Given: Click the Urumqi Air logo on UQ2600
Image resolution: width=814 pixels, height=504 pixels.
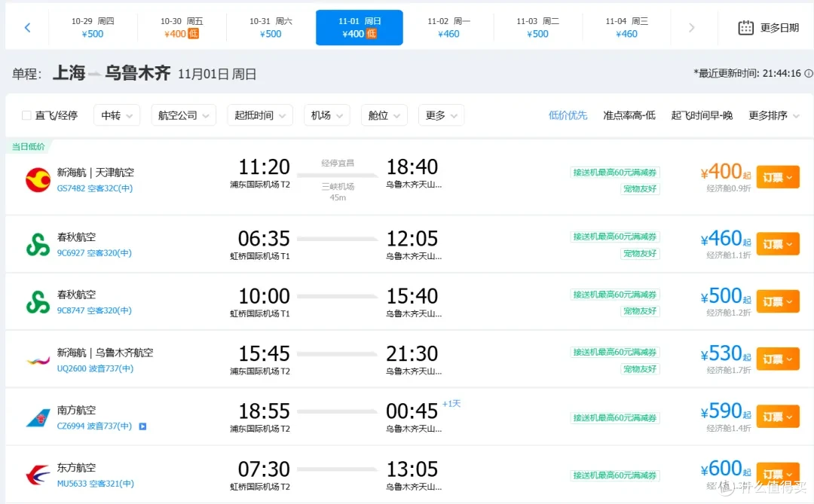Looking at the screenshot, I should coord(38,360).
